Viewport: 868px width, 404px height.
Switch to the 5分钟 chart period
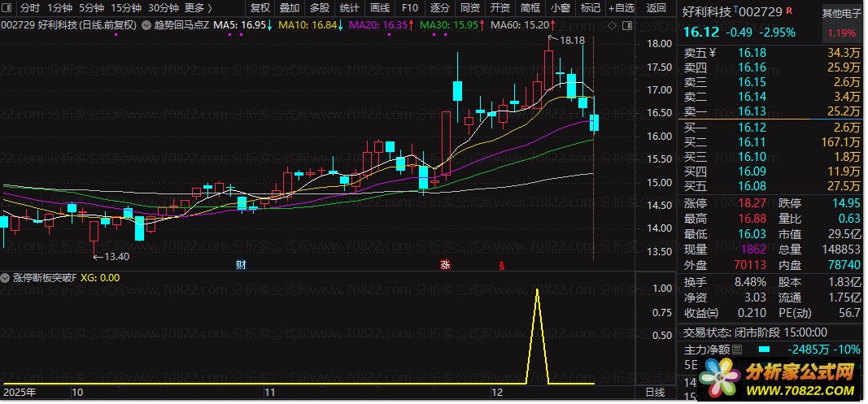91,8
